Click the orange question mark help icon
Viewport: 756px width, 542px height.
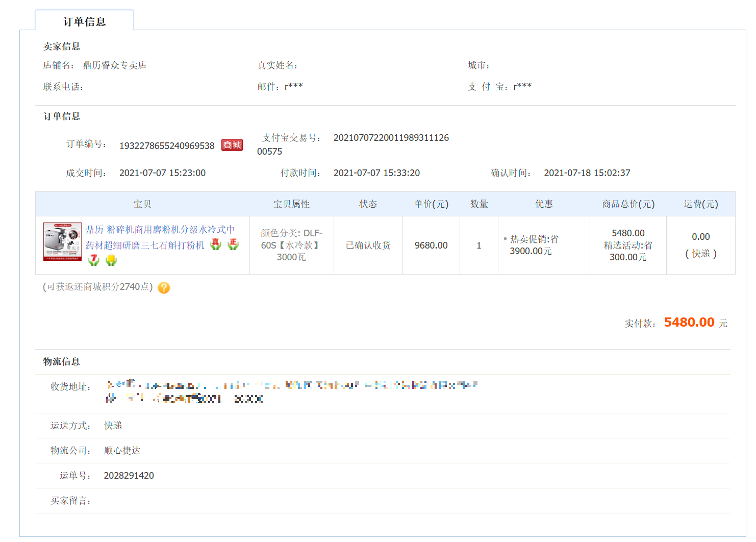point(164,288)
